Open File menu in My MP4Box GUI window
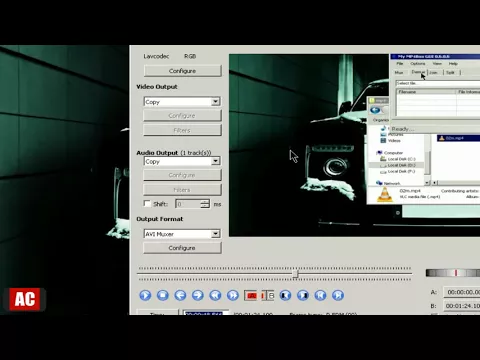Image resolution: width=480 pixels, height=360 pixels. (400, 63)
